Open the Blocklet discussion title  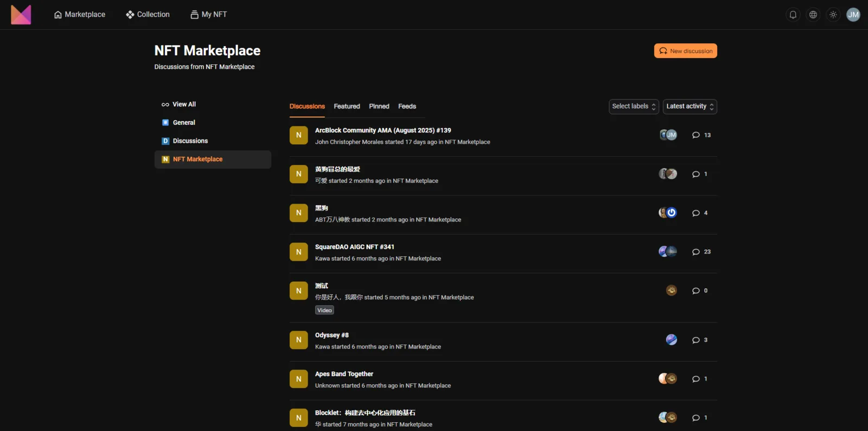click(x=365, y=413)
